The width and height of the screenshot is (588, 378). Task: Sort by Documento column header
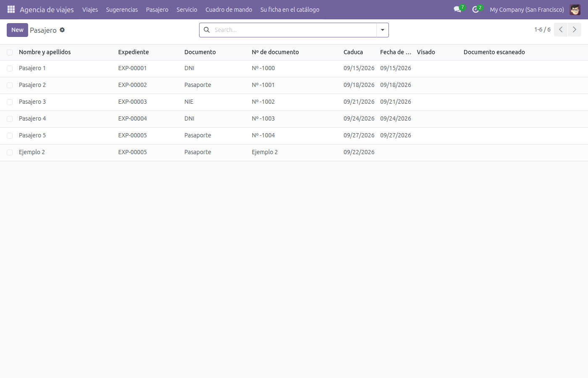200,52
